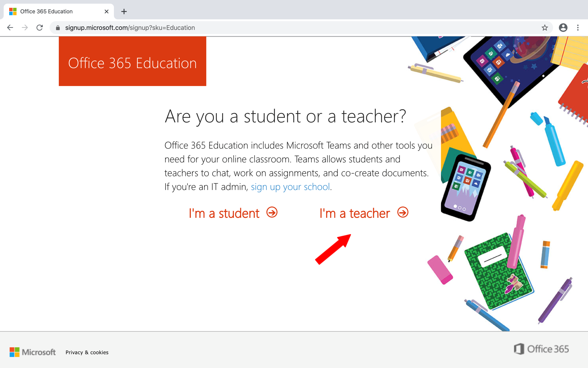The width and height of the screenshot is (588, 368).
Task: Click the arrow circle beside "I'm a student"
Action: coord(272,213)
